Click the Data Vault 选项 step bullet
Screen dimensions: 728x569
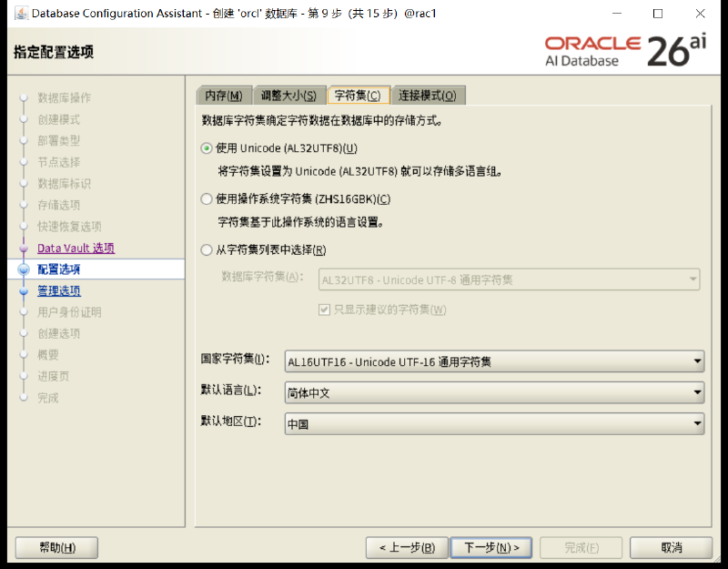[x=24, y=248]
